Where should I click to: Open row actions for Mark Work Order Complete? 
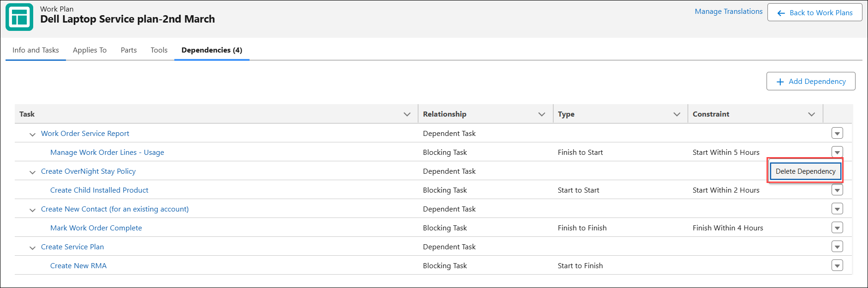click(837, 228)
